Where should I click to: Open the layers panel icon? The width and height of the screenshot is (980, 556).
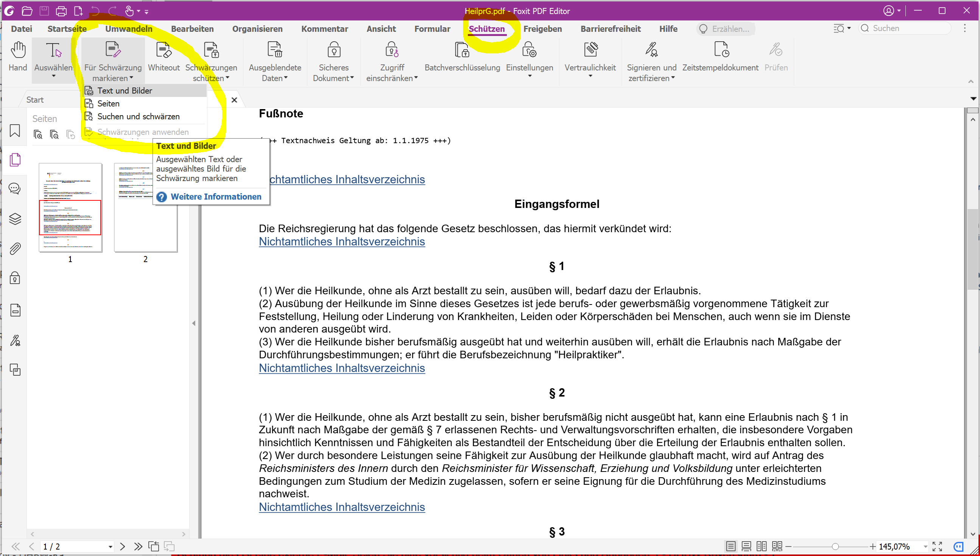click(x=15, y=219)
